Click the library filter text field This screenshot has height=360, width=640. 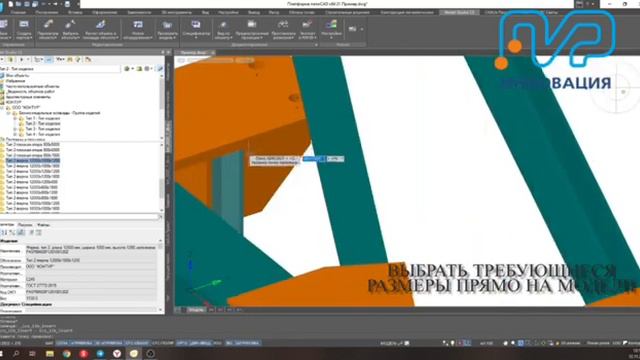(x=60, y=69)
